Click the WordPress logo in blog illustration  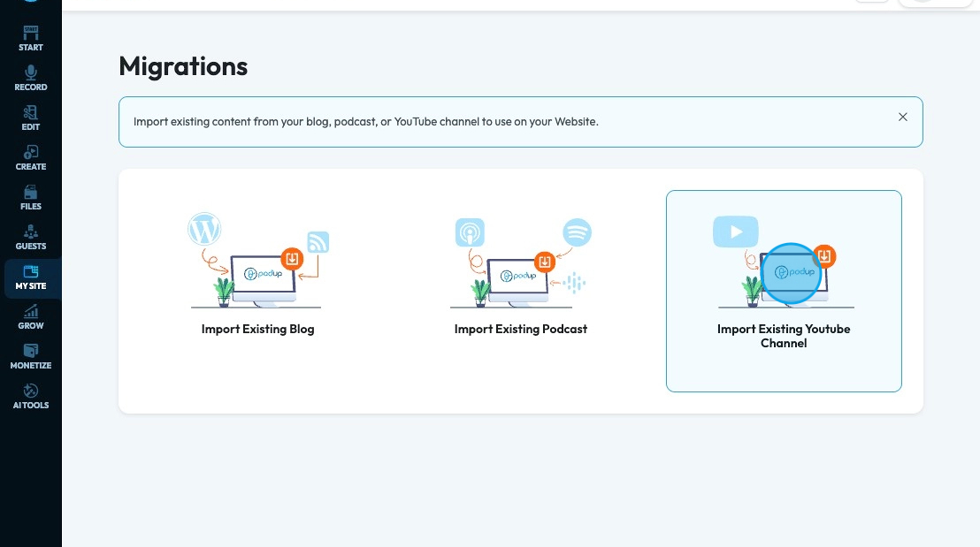pos(204,229)
